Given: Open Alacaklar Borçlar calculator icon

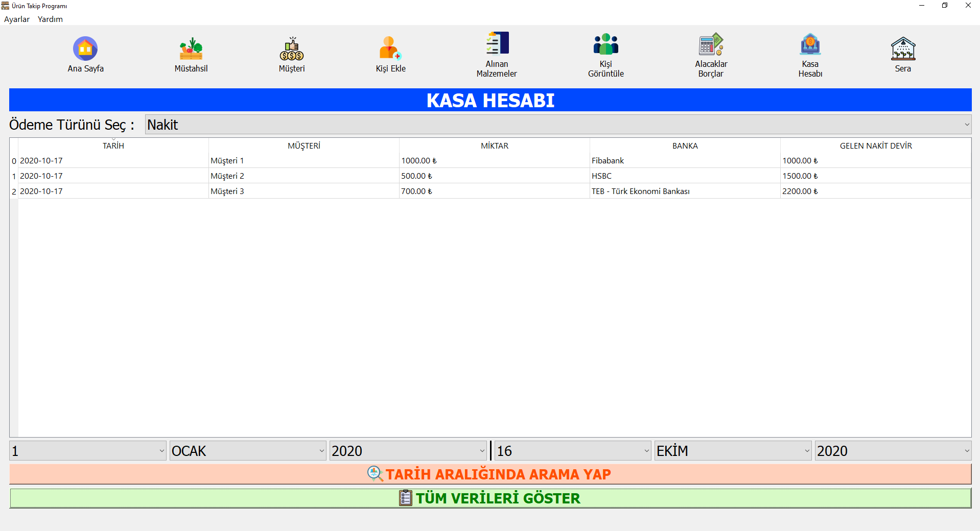Looking at the screenshot, I should pyautogui.click(x=711, y=44).
